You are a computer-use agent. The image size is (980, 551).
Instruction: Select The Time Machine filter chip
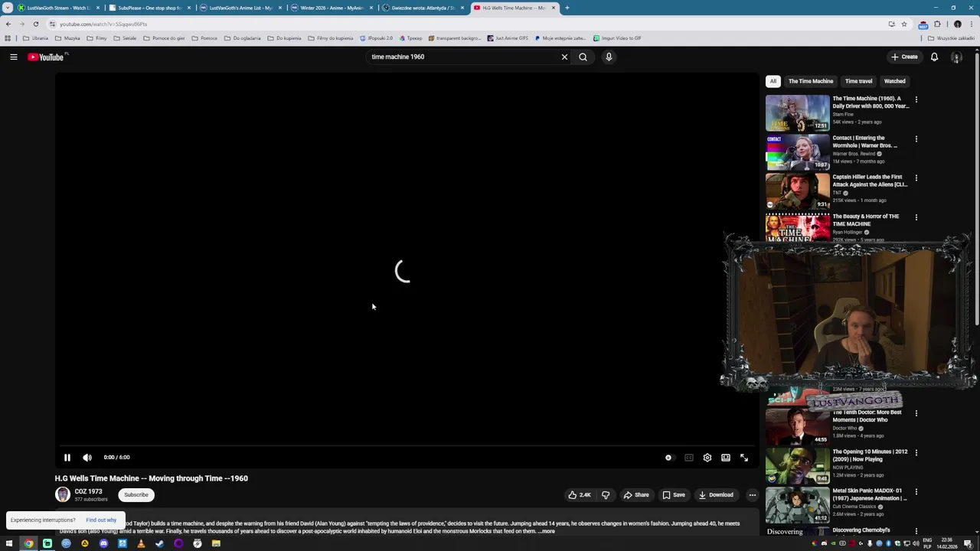tap(811, 81)
